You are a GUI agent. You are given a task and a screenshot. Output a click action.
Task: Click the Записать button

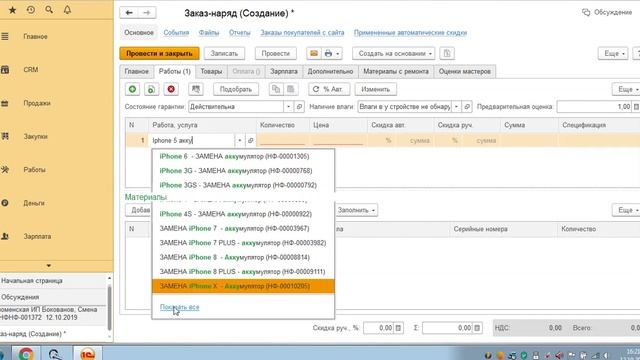click(x=224, y=53)
